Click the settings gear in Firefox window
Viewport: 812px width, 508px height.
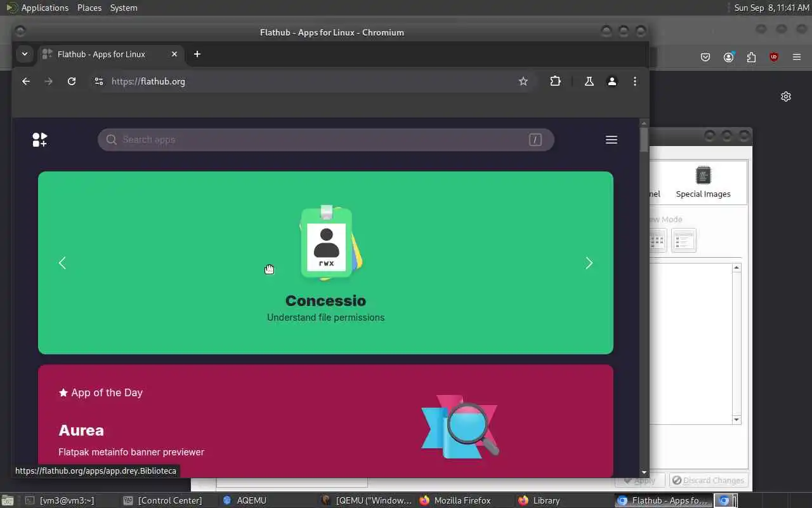[x=786, y=97]
